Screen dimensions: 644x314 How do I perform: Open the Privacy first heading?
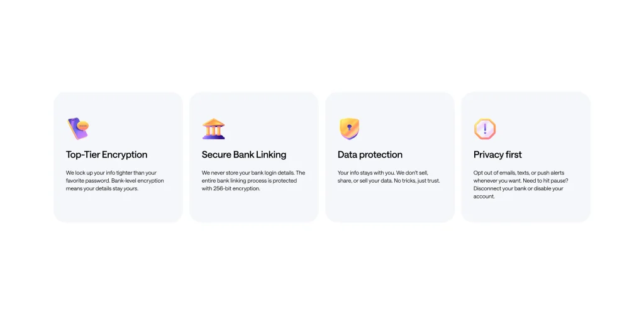tap(497, 154)
